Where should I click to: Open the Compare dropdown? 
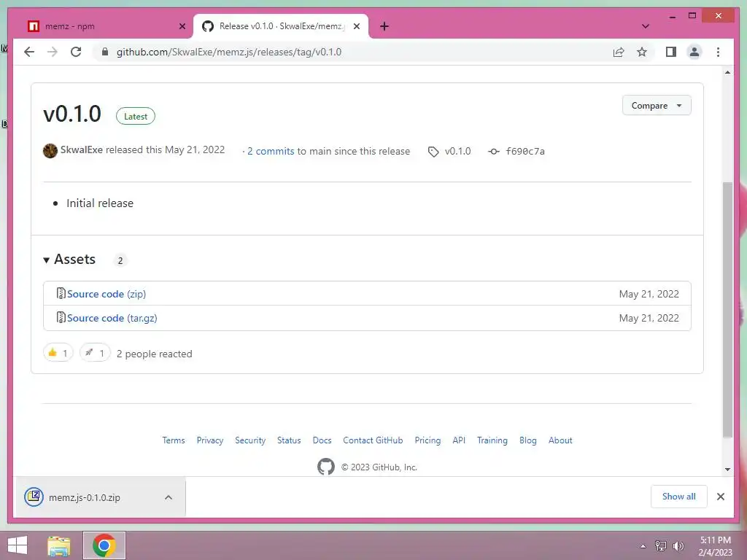click(x=657, y=105)
